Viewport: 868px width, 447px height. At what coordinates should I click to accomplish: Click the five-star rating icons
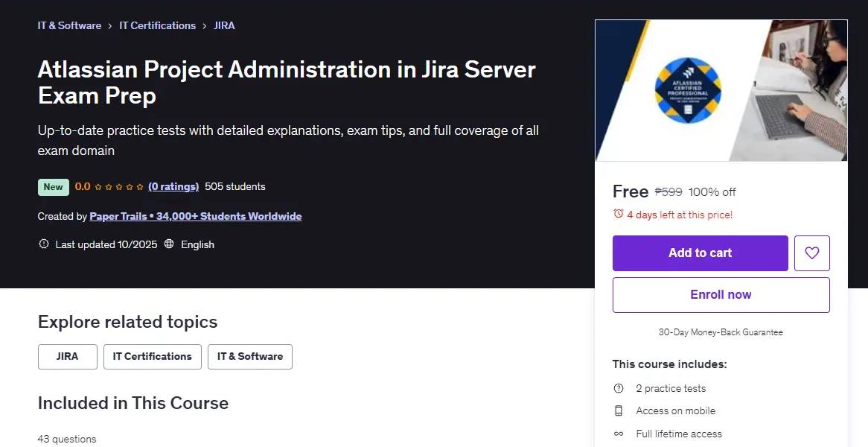click(119, 187)
